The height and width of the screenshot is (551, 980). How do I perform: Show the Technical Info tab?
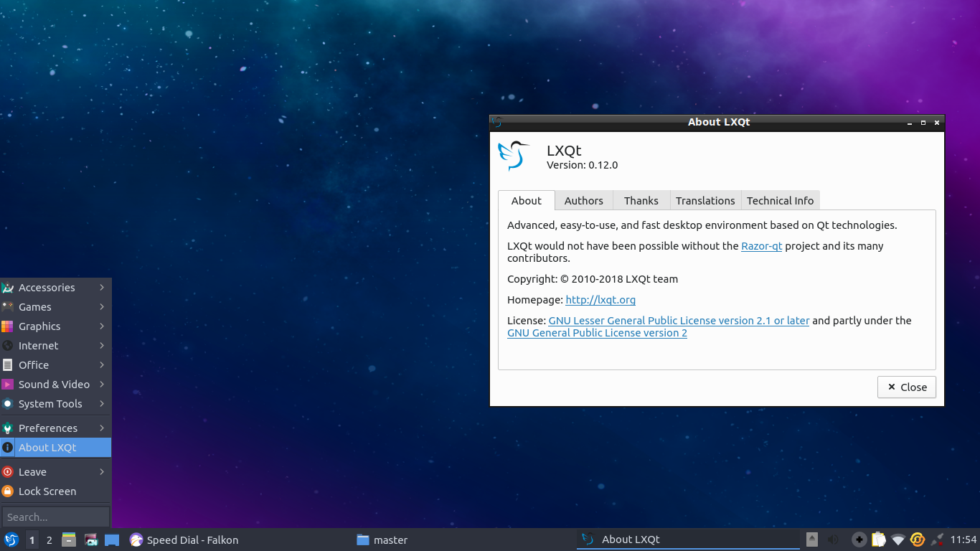tap(780, 201)
